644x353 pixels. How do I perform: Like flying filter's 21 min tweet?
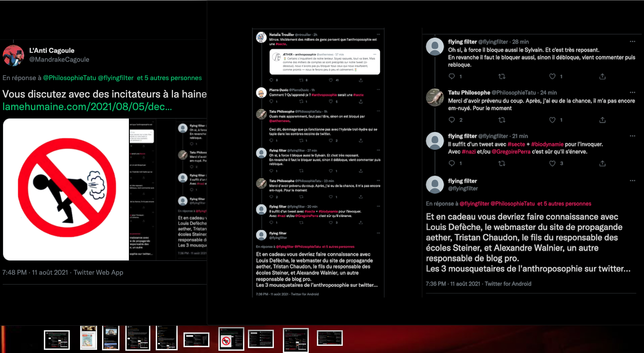point(552,163)
